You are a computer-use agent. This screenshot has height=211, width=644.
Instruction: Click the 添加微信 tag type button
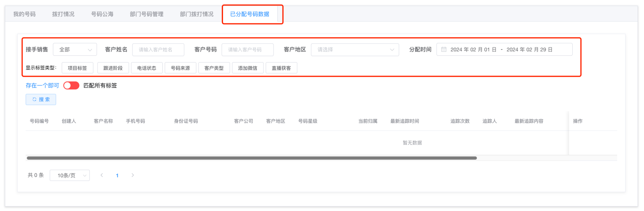[248, 68]
